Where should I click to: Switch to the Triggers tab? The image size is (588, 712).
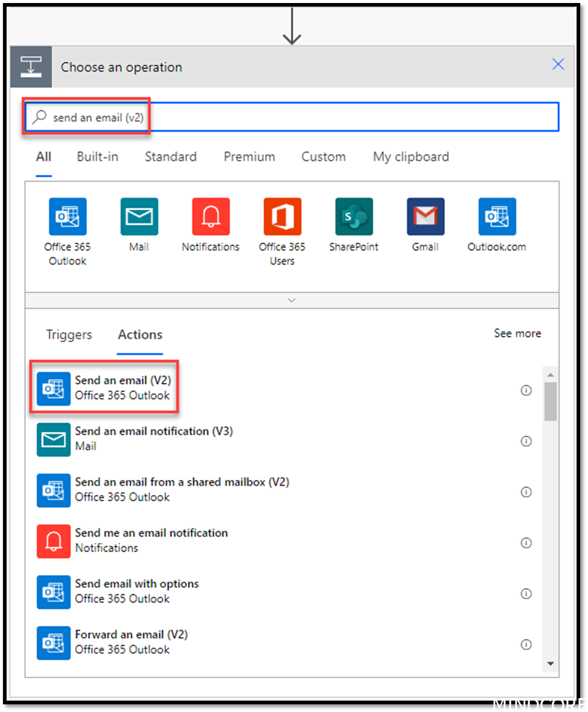point(69,335)
